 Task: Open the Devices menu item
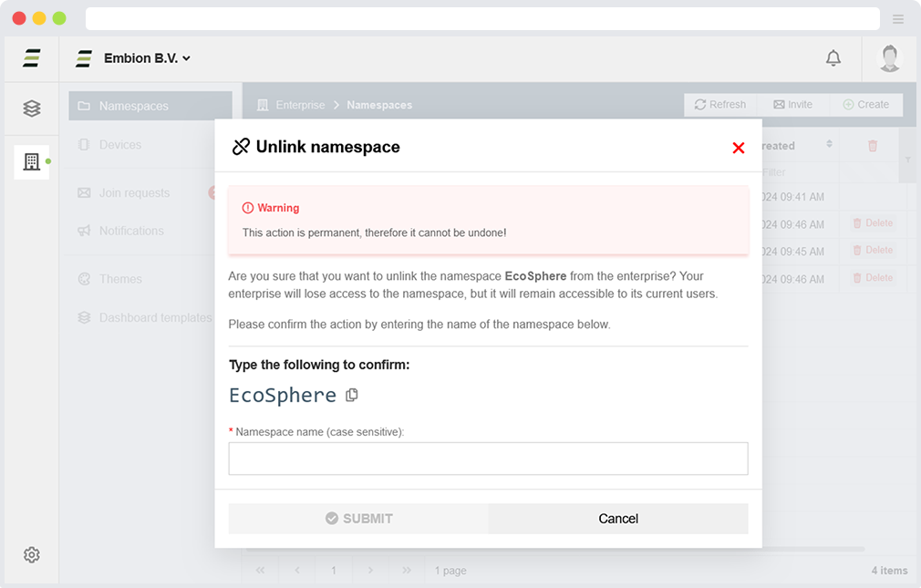point(120,145)
